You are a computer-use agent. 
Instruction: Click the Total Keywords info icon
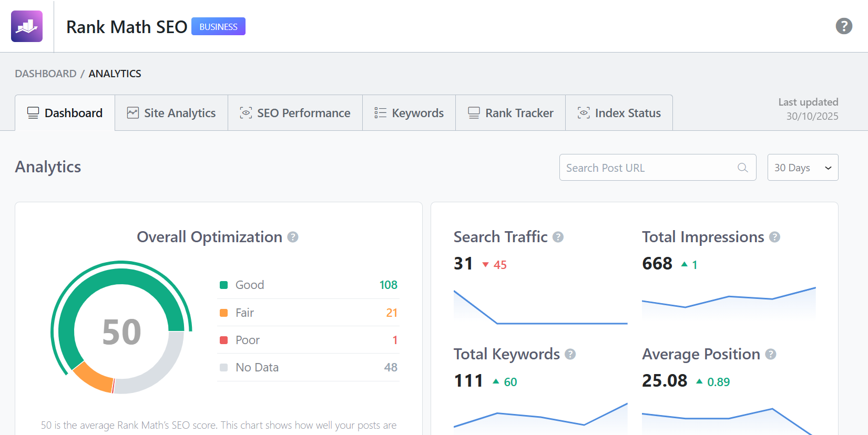click(x=570, y=355)
